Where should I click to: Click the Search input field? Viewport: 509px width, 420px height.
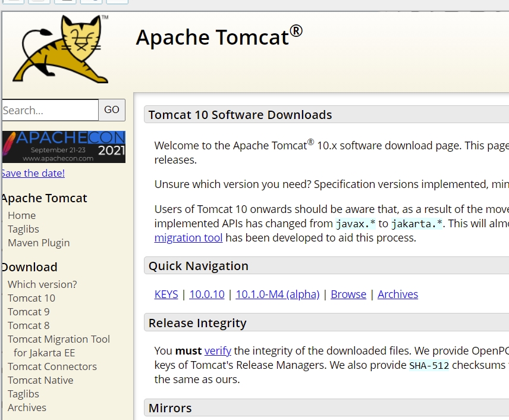tap(50, 110)
